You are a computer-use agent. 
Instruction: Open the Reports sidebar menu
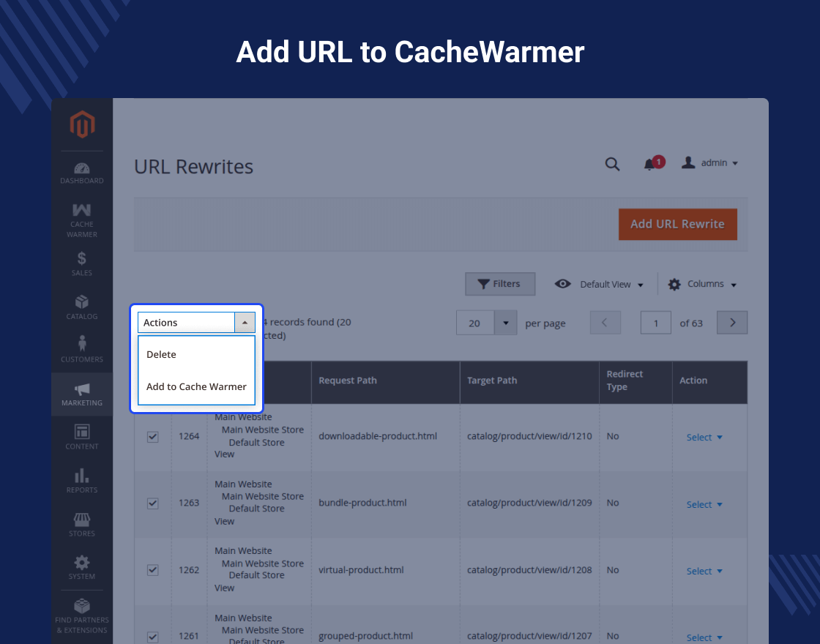click(x=82, y=480)
